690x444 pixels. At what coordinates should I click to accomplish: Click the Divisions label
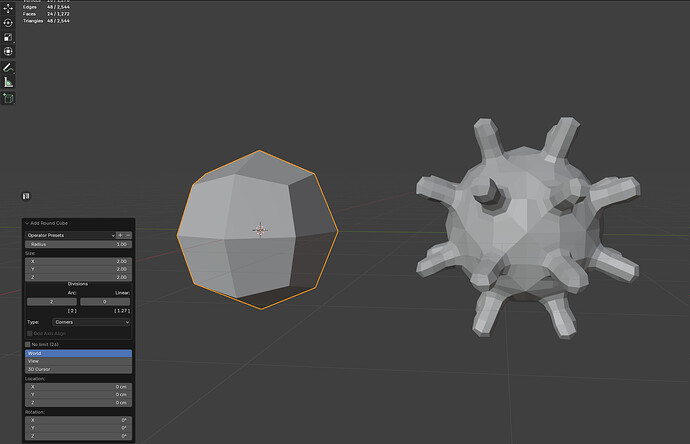click(78, 284)
